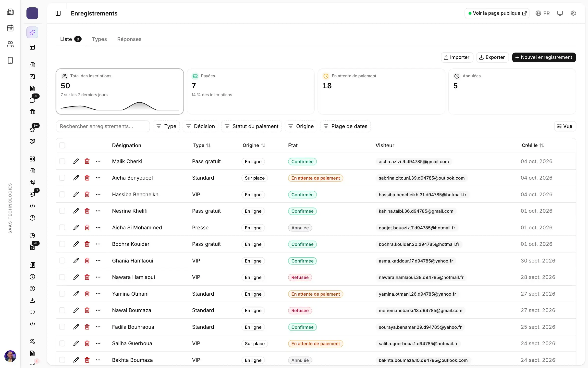Open the three-dot menu for Nawara Hamlaoui
The width and height of the screenshot is (588, 368).
click(x=98, y=277)
